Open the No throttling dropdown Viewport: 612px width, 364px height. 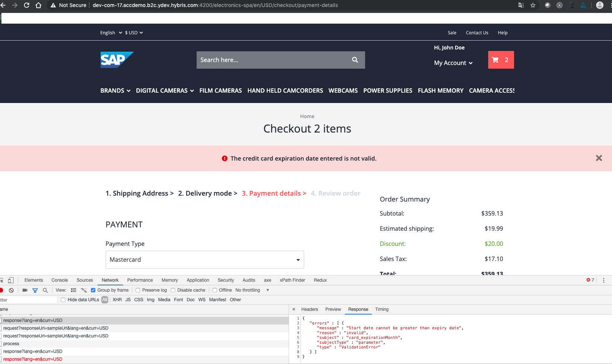[252, 290]
